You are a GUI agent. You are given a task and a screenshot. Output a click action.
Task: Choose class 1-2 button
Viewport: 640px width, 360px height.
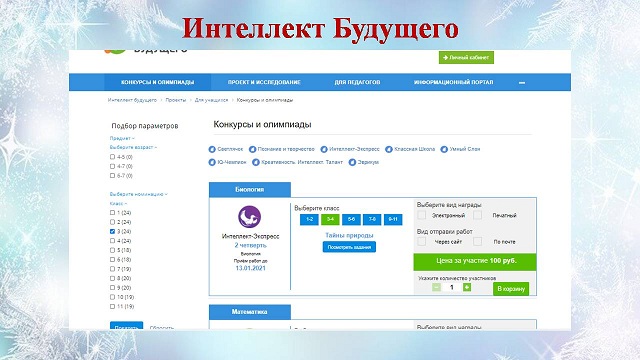[309, 220]
